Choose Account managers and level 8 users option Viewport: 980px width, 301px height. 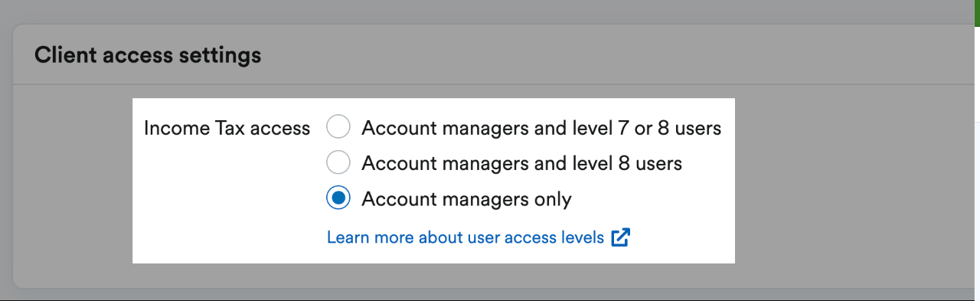(x=338, y=163)
